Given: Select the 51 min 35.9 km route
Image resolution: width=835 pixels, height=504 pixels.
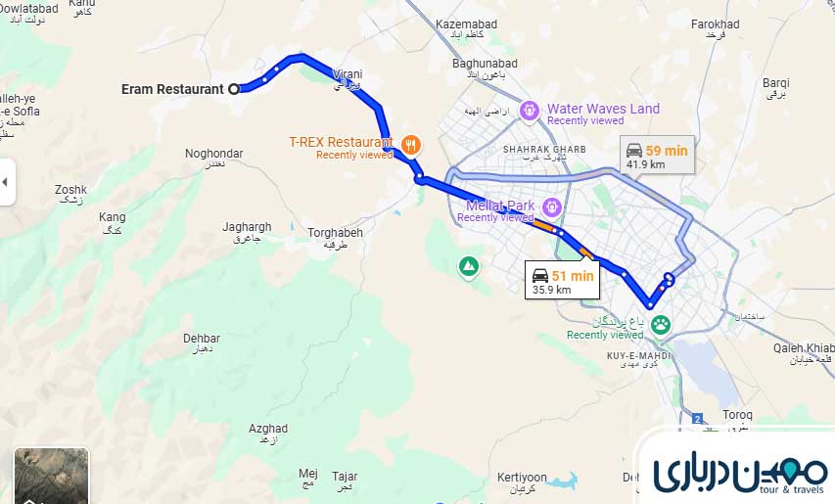Looking at the screenshot, I should (562, 282).
